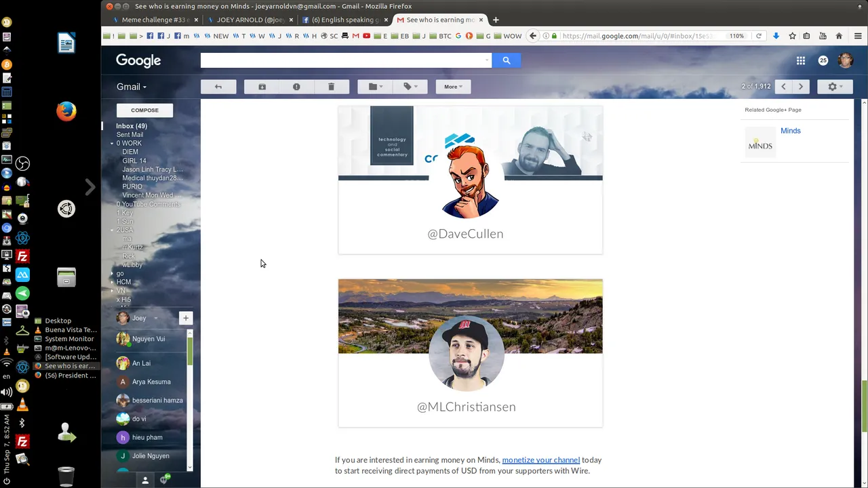This screenshot has width=868, height=488.
Task: Open the Gmail product switcher dropdown
Action: pyautogui.click(x=132, y=87)
